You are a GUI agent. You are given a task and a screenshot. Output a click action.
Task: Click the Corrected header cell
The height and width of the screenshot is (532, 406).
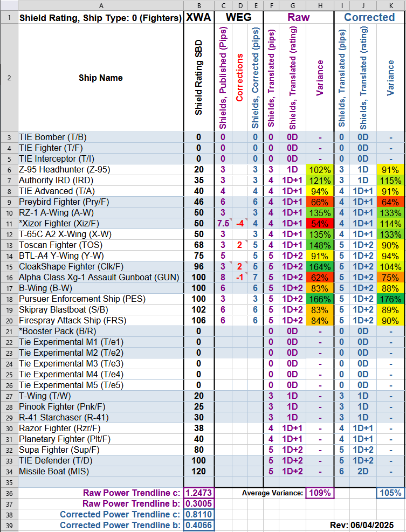pos(369,17)
